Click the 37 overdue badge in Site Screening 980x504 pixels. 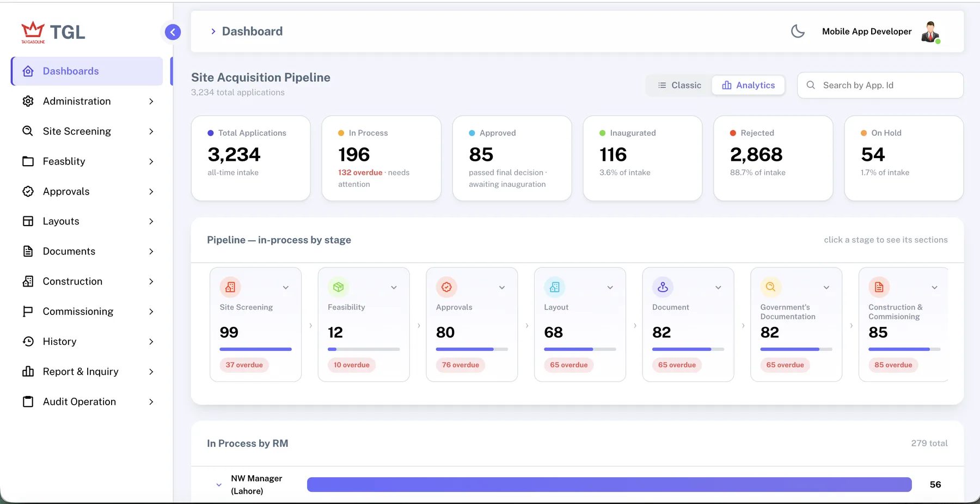(x=244, y=365)
